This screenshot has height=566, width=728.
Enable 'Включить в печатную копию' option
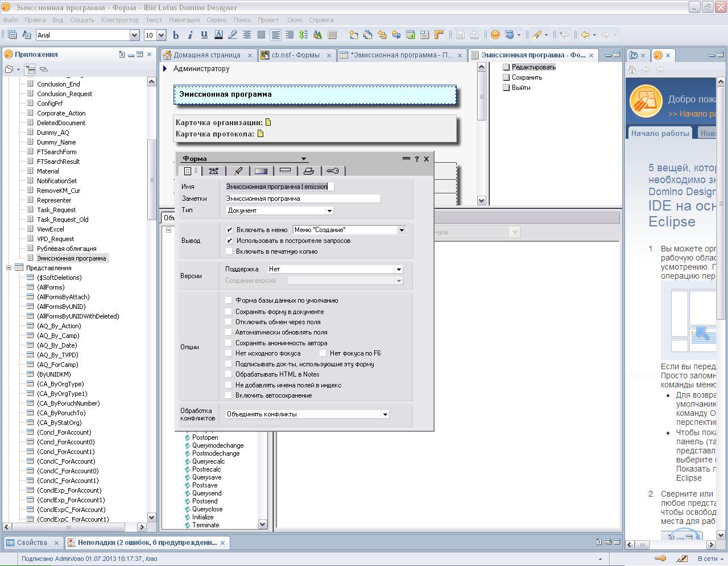[230, 251]
